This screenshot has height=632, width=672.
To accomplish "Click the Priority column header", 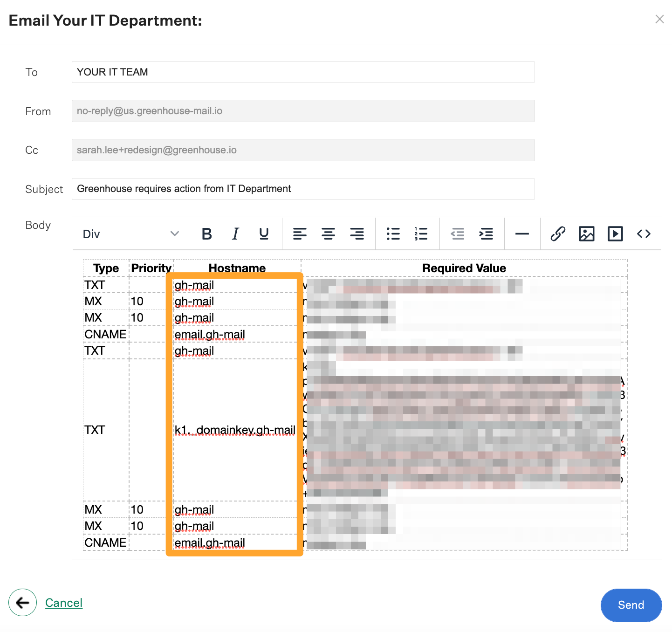I will click(x=151, y=268).
